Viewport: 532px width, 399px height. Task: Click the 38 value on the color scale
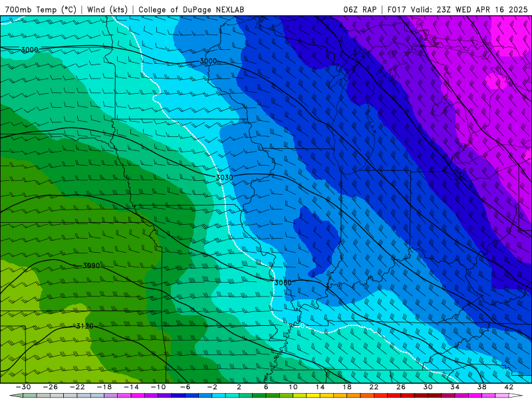coord(481,387)
